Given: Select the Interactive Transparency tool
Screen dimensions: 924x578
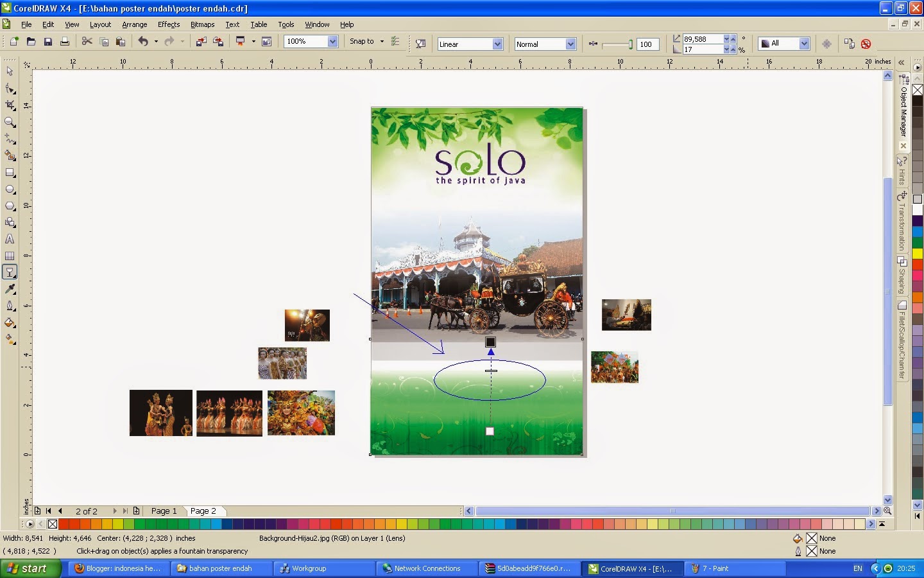Looking at the screenshot, I should point(10,272).
